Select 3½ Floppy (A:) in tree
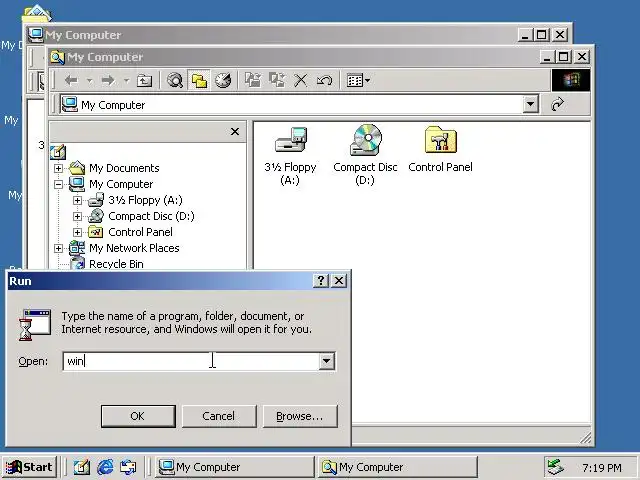This screenshot has width=640, height=480. point(145,200)
